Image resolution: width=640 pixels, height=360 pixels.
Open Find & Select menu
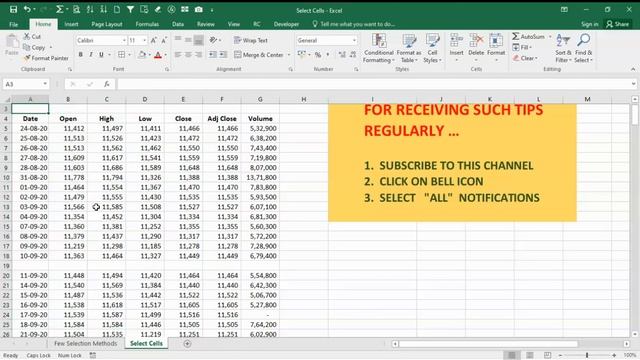click(583, 48)
